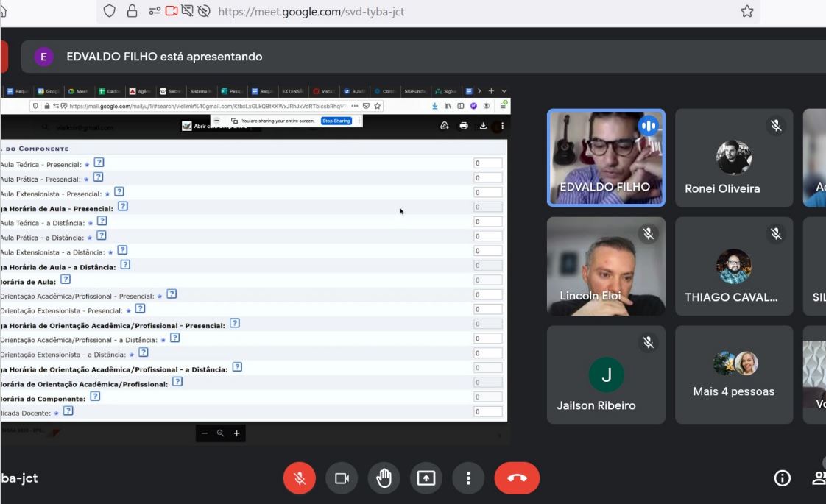The image size is (826, 504).
Task: Click the camera permission icon in address bar
Action: pyautogui.click(x=172, y=11)
